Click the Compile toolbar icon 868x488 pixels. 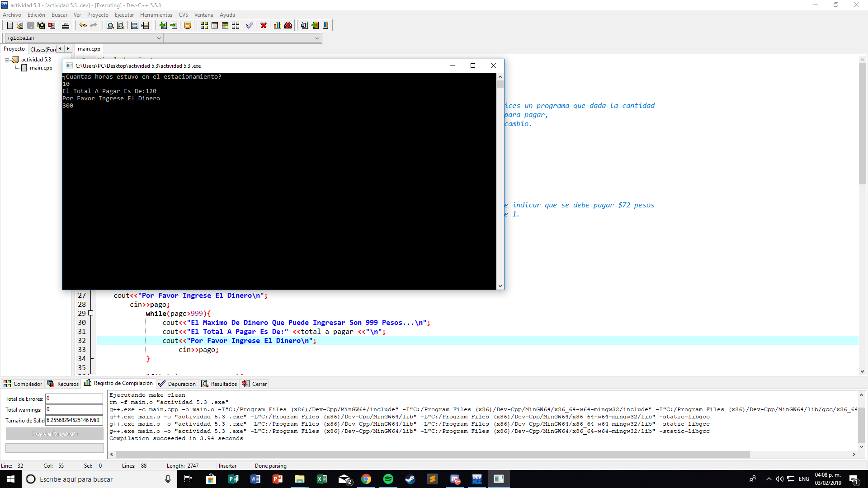pyautogui.click(x=204, y=25)
